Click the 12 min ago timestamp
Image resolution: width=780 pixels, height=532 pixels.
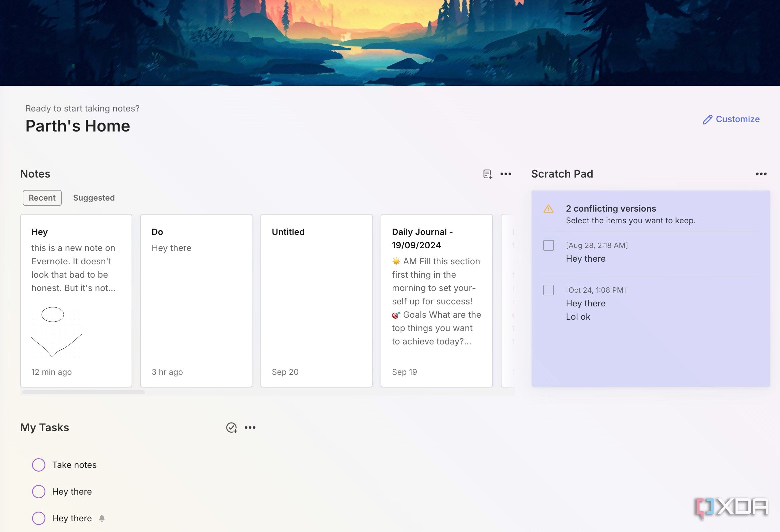click(51, 372)
